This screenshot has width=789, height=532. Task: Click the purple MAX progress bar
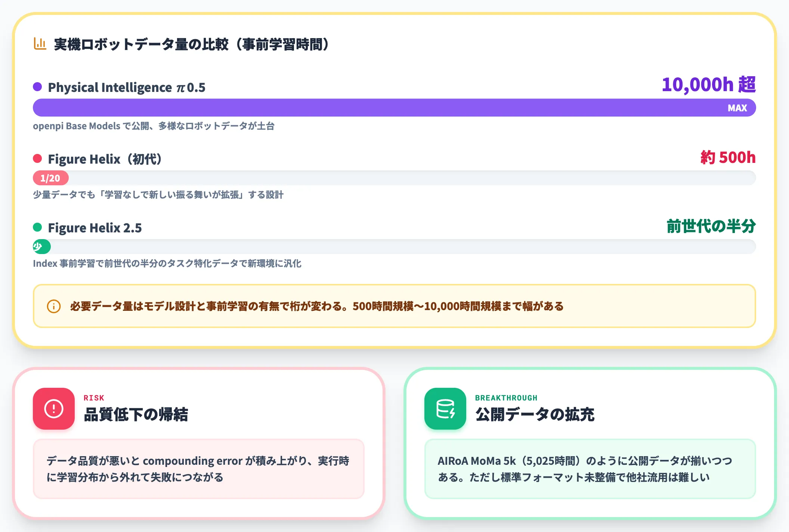394,108
